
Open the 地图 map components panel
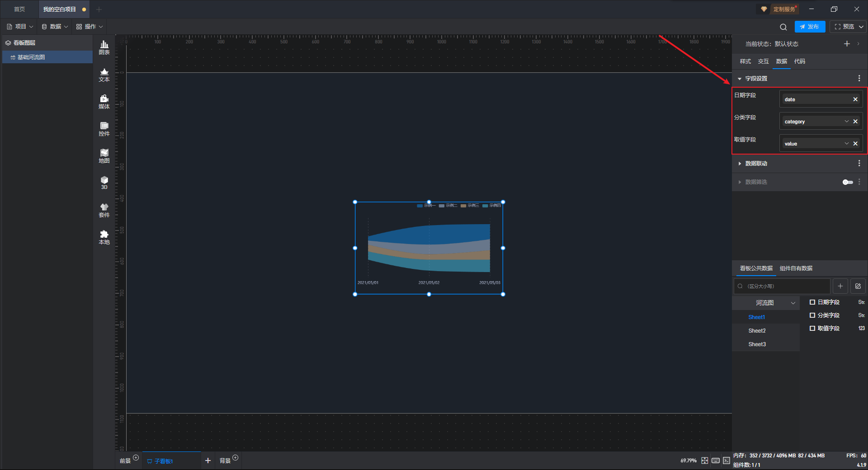pyautogui.click(x=104, y=156)
